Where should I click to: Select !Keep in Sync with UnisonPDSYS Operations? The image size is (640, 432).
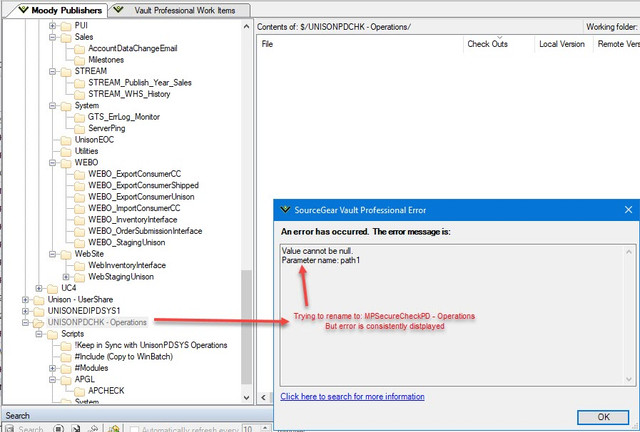click(151, 345)
